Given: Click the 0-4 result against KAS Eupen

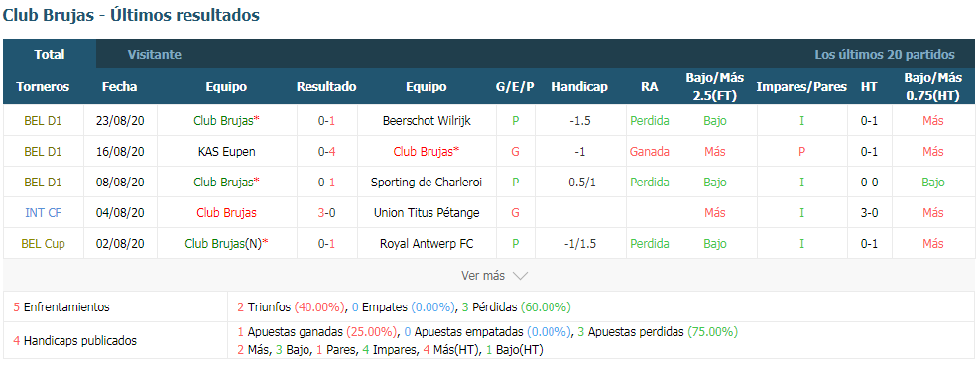Looking at the screenshot, I should pyautogui.click(x=327, y=151).
